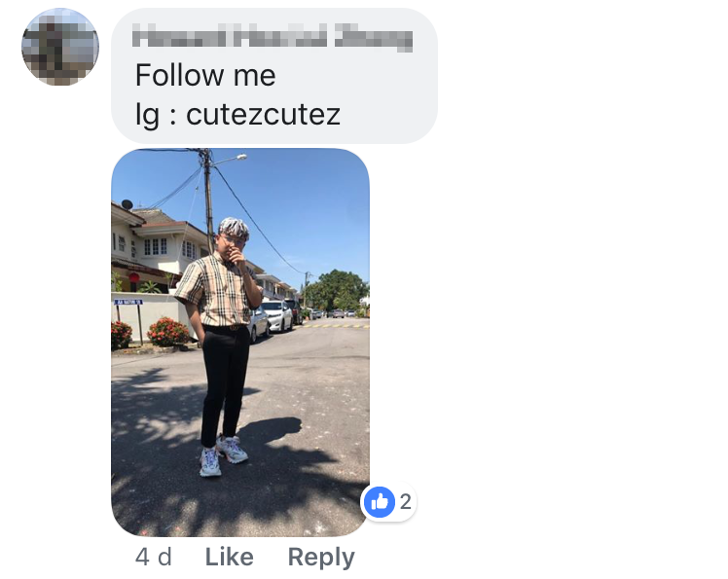Click the white sneakers in the photo
This screenshot has width=728, height=579.
coord(223,455)
